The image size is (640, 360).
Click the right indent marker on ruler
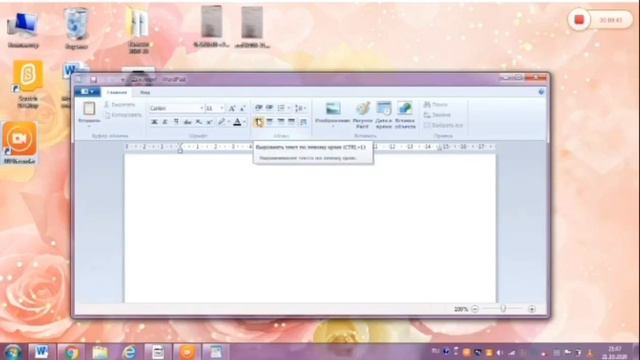(440, 149)
